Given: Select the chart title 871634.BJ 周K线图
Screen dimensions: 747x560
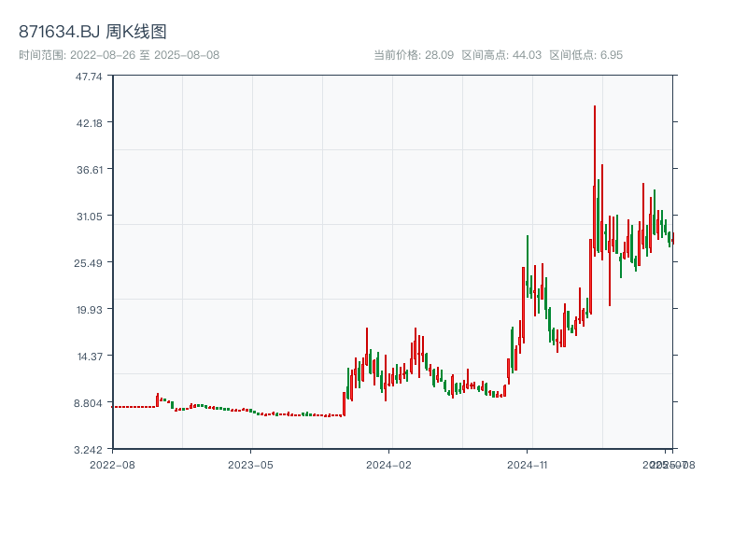Looking at the screenshot, I should 92,32.
